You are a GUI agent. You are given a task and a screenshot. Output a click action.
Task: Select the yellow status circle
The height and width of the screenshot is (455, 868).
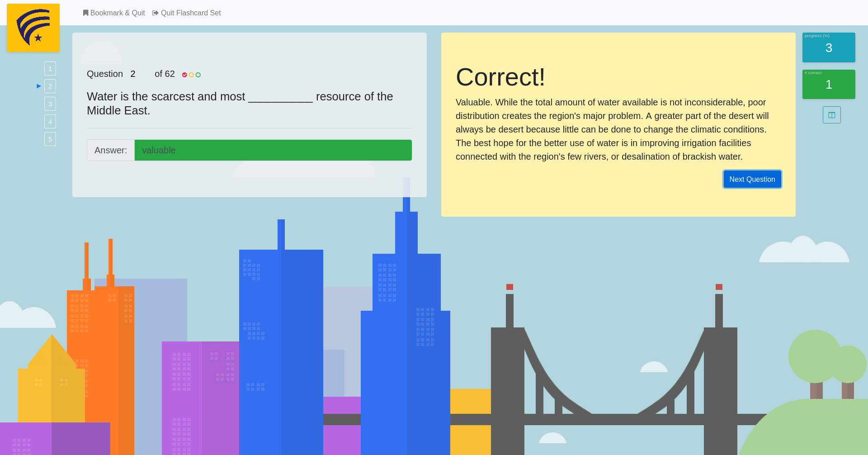(x=191, y=75)
